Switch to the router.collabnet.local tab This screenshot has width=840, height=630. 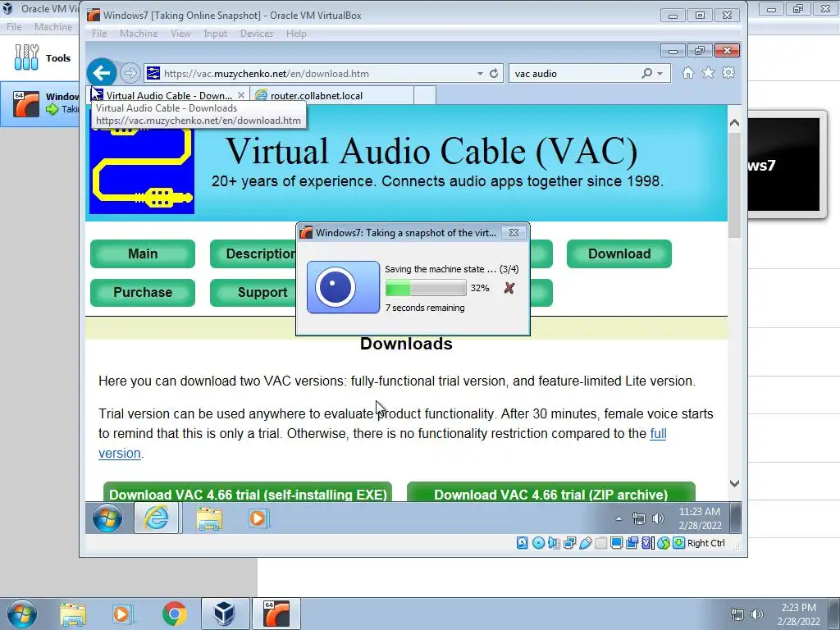pos(332,95)
